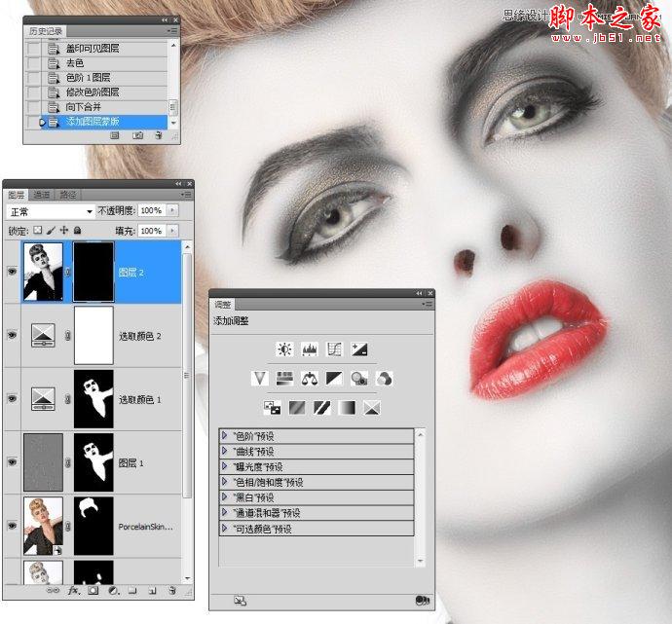Add a Selective Color adjustment icon
Viewport: 672px width, 624px height.
[x=372, y=407]
